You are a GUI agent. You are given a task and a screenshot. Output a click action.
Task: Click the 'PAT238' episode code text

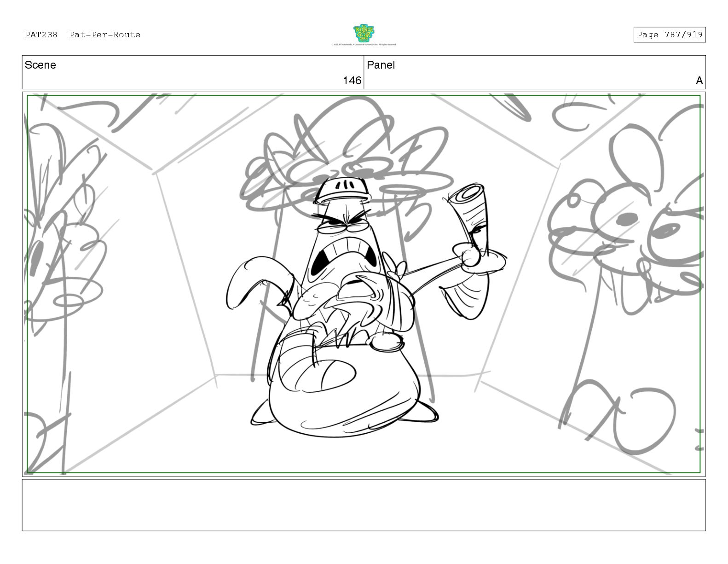coord(41,35)
